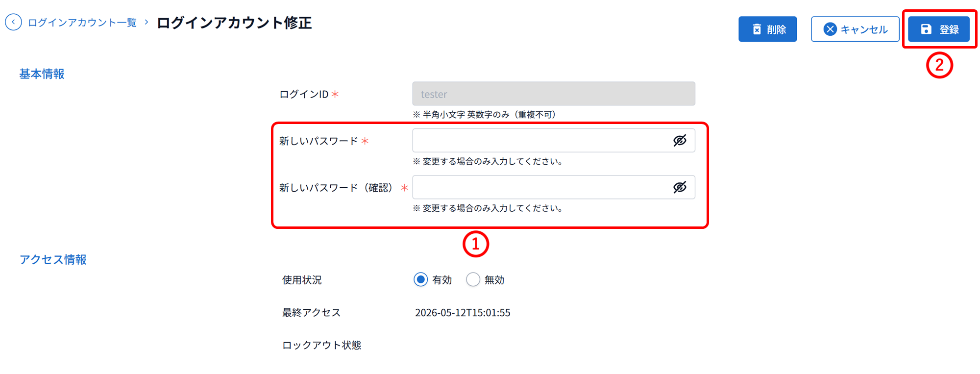Click the disabled ログインID field
980x374 pixels.
[554, 94]
